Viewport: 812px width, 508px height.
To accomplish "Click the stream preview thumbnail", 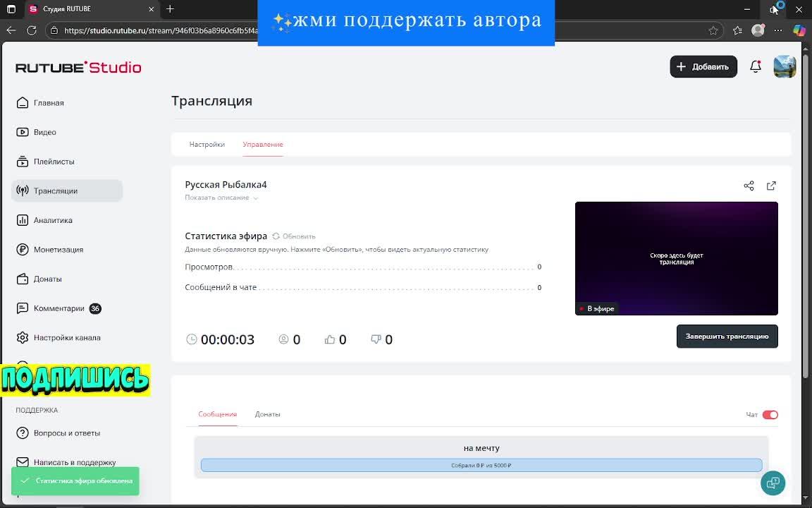I will [x=677, y=258].
